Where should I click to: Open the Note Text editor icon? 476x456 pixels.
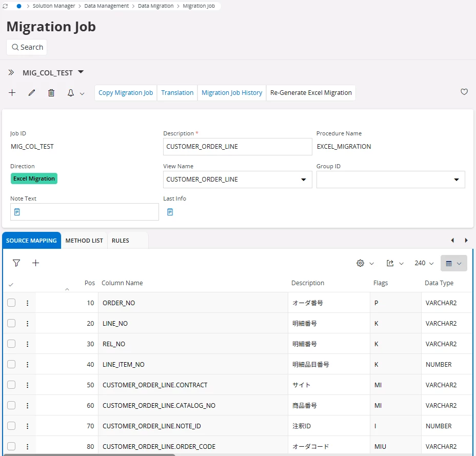pyautogui.click(x=17, y=212)
